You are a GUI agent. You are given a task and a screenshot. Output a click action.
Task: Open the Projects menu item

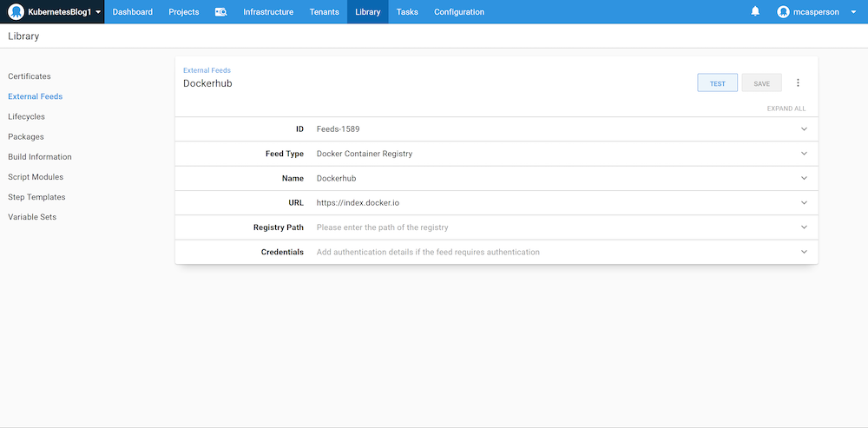[183, 12]
